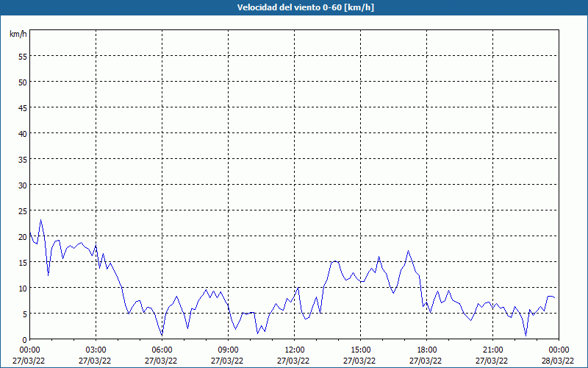
Task: Click the '06:00' time axis label
Action: coord(162,350)
